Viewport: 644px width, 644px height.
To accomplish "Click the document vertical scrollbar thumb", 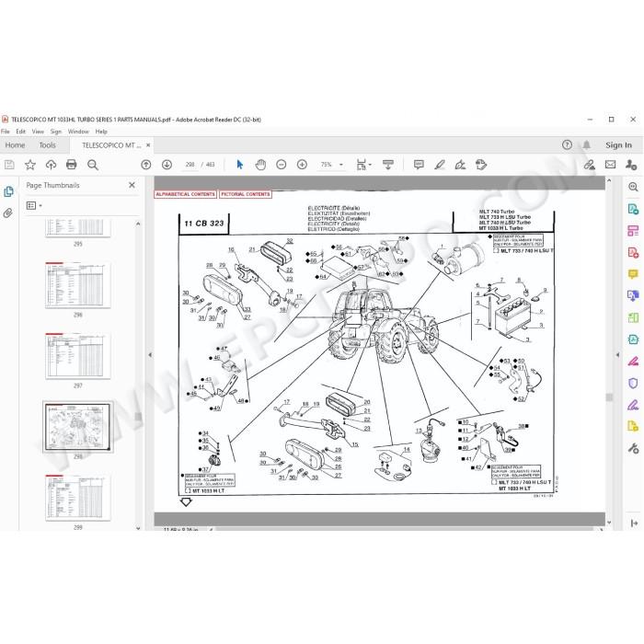I will 609,397.
